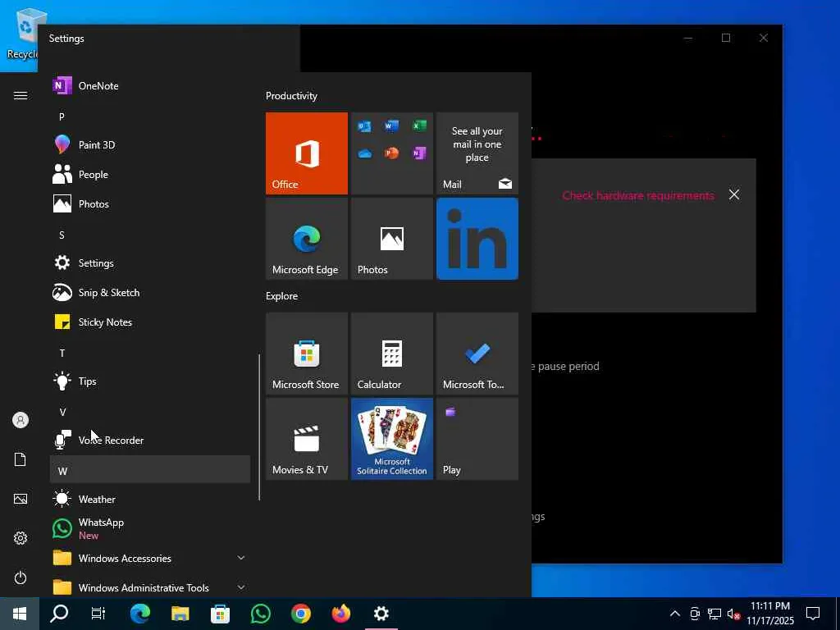Open the Action Center notifications
The width and height of the screenshot is (840, 630).
(813, 614)
